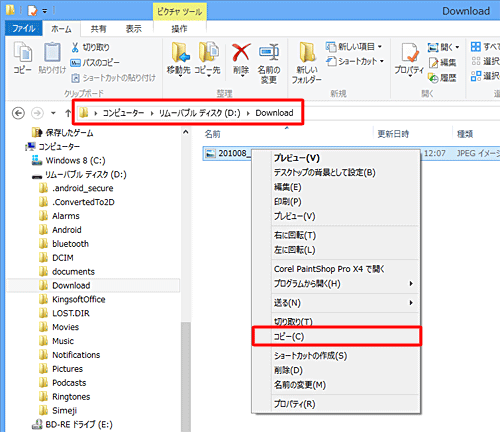Open recent locations dropdown arrow

(53, 113)
